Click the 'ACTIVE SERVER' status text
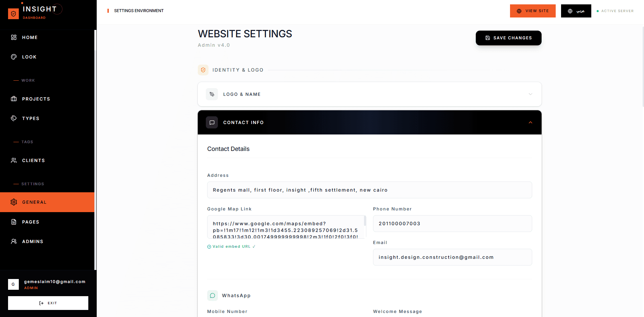This screenshot has height=317, width=644. click(x=617, y=11)
